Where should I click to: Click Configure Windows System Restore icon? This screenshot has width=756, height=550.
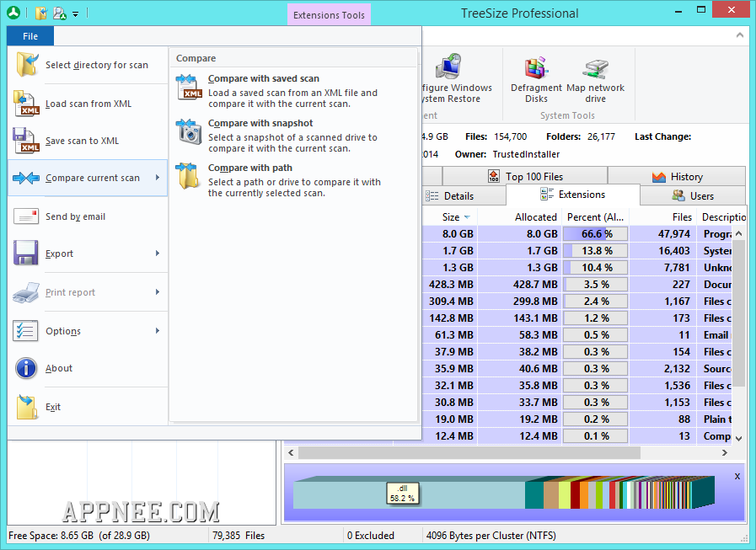click(x=449, y=67)
